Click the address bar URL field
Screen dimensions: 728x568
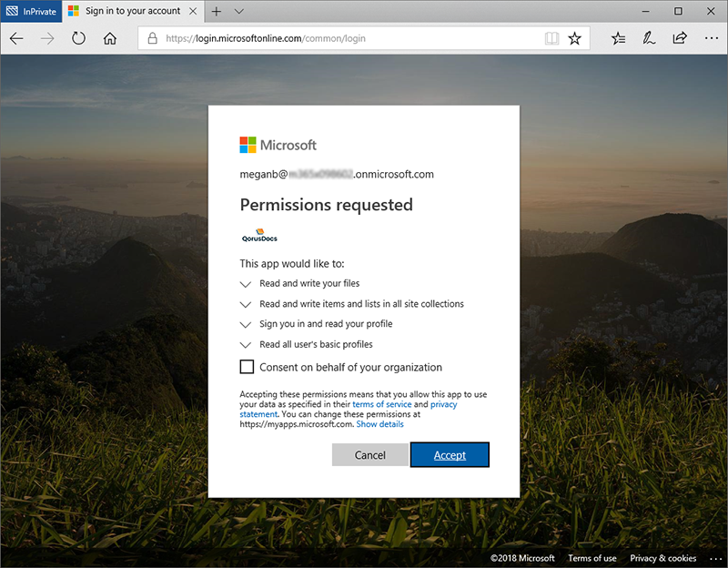pyautogui.click(x=346, y=38)
